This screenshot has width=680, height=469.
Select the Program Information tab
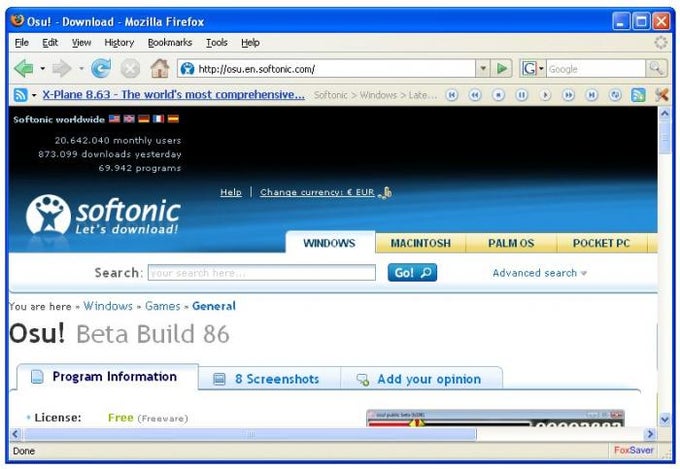(108, 377)
